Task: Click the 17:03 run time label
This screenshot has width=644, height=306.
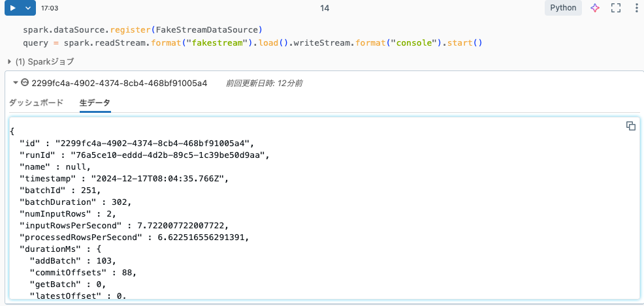Action: (x=50, y=8)
